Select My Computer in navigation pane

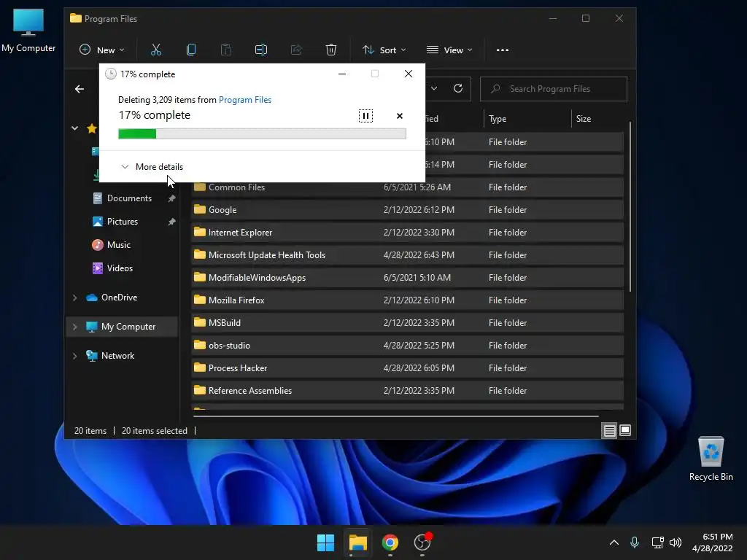pyautogui.click(x=122, y=327)
